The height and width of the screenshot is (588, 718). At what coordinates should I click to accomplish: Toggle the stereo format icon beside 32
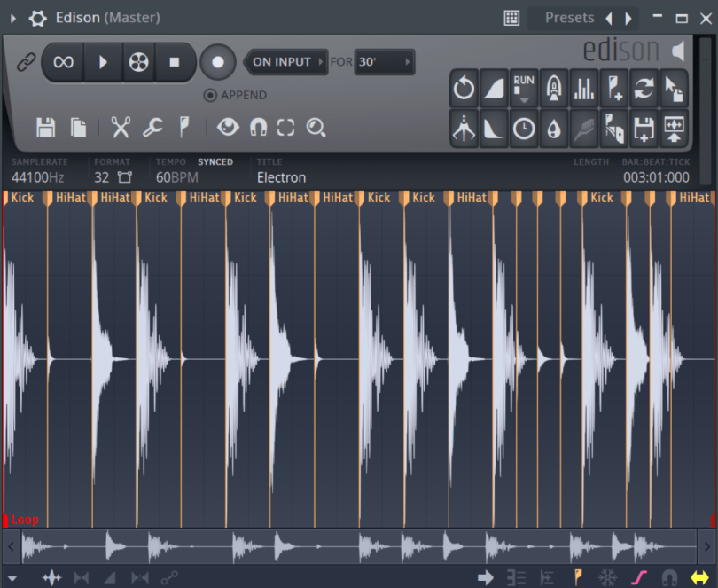coord(125,177)
